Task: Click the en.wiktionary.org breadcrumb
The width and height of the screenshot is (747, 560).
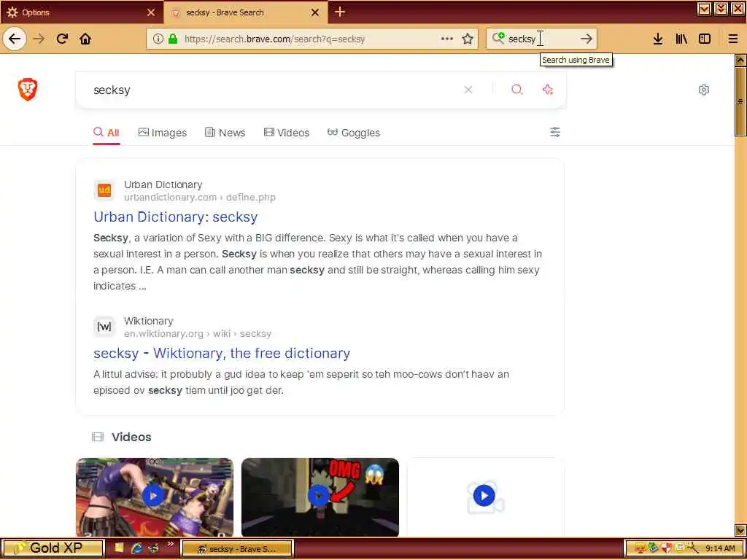Action: [197, 334]
